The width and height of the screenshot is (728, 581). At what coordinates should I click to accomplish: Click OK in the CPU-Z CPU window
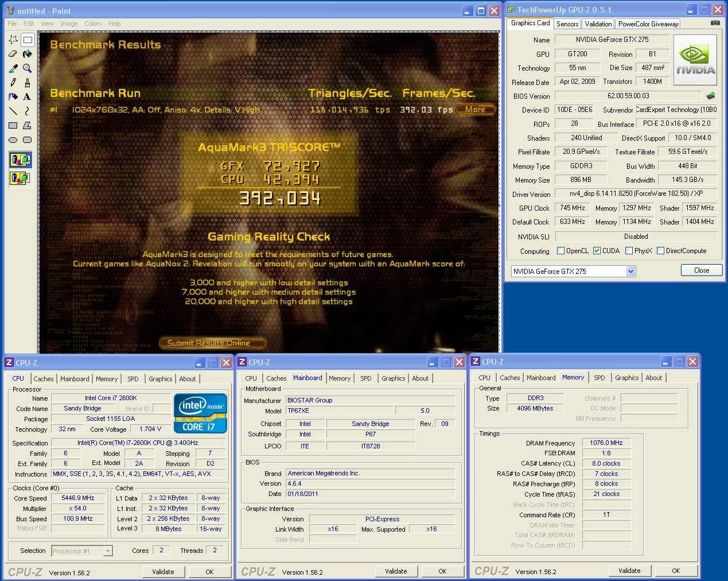pyautogui.click(x=209, y=572)
